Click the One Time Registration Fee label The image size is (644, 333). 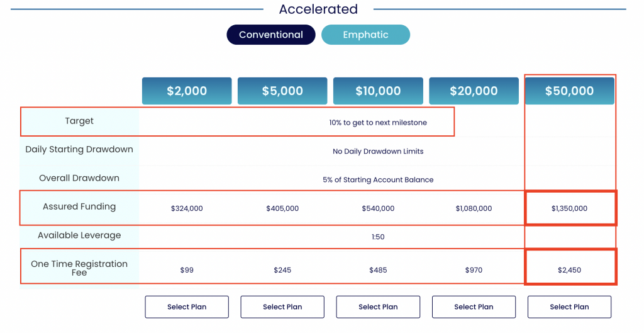click(x=79, y=268)
